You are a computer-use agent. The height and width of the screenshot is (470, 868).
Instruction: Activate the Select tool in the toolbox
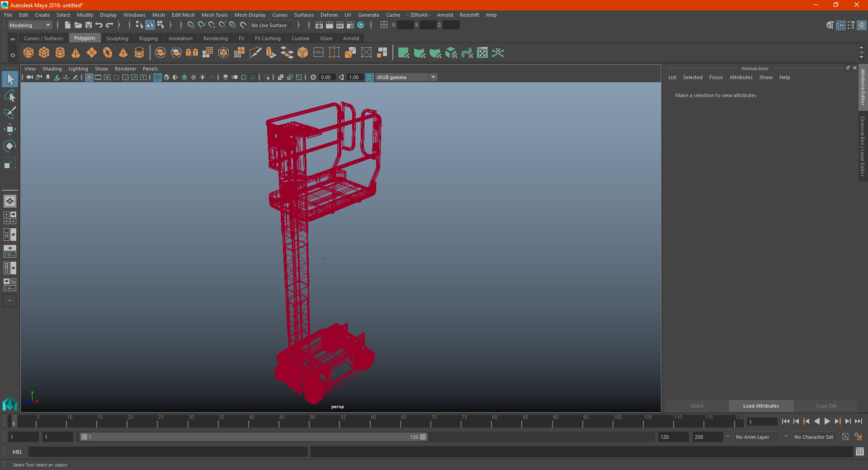point(10,80)
